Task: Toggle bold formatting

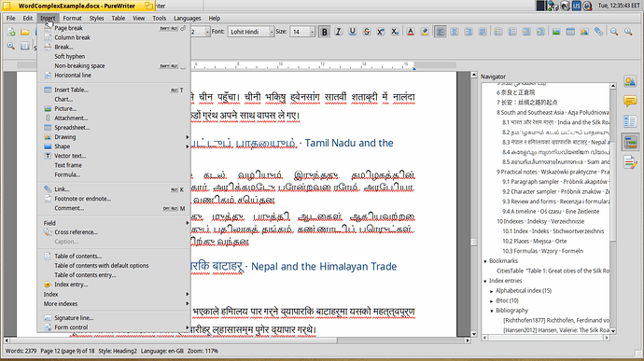Action: click(x=325, y=32)
